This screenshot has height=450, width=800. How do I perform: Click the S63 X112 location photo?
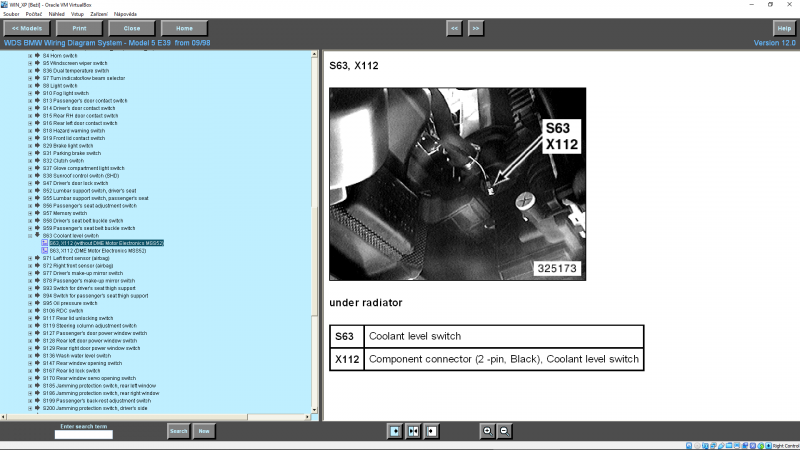[x=458, y=184]
